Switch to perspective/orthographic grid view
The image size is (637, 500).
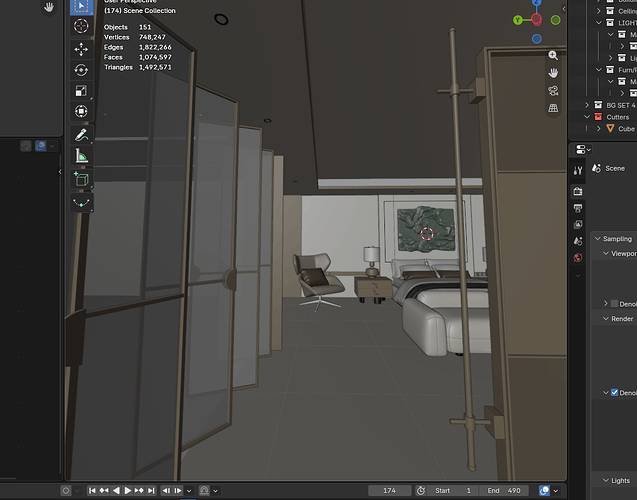(x=553, y=108)
